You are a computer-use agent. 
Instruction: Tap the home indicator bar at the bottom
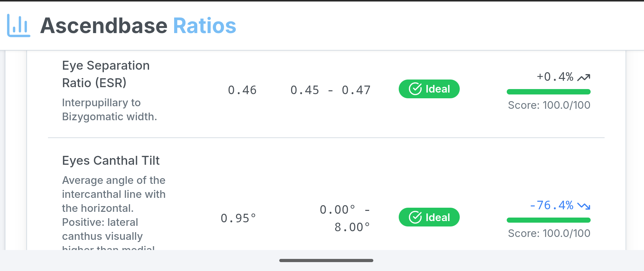[x=326, y=261]
